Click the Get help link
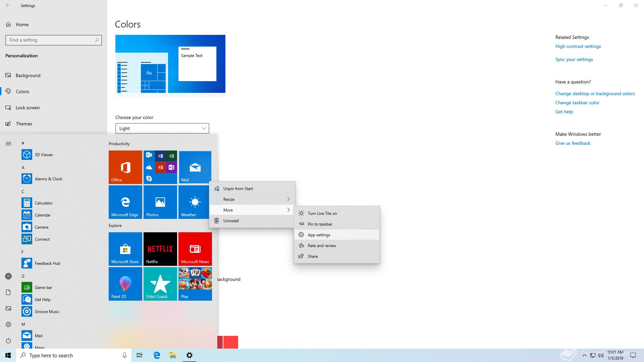 click(564, 112)
